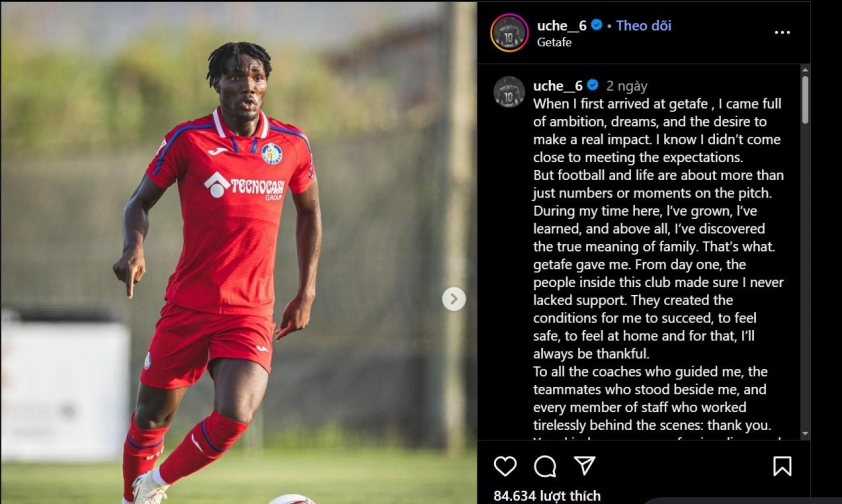Click the caption scrollbar up arrow
Viewport: 842px width, 504px height.
tap(804, 70)
